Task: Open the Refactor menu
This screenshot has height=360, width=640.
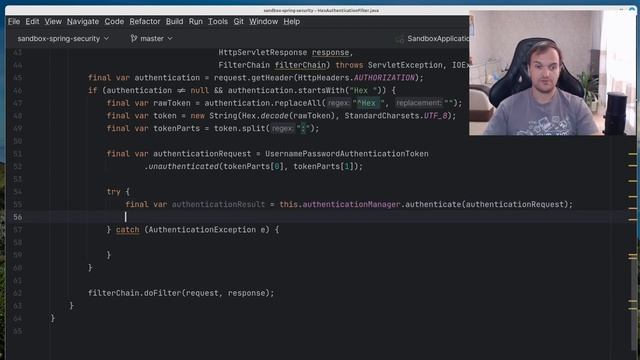Action: click(x=145, y=22)
